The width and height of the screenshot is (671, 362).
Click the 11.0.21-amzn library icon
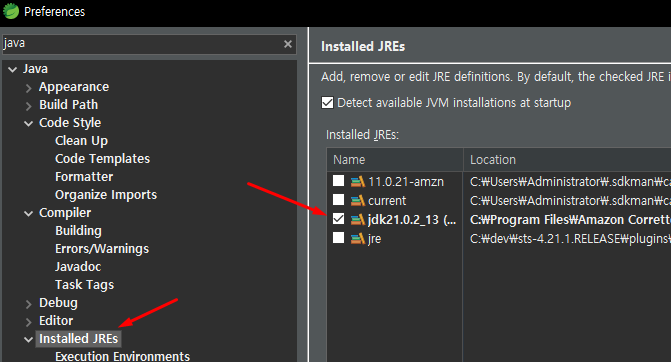pos(358,182)
